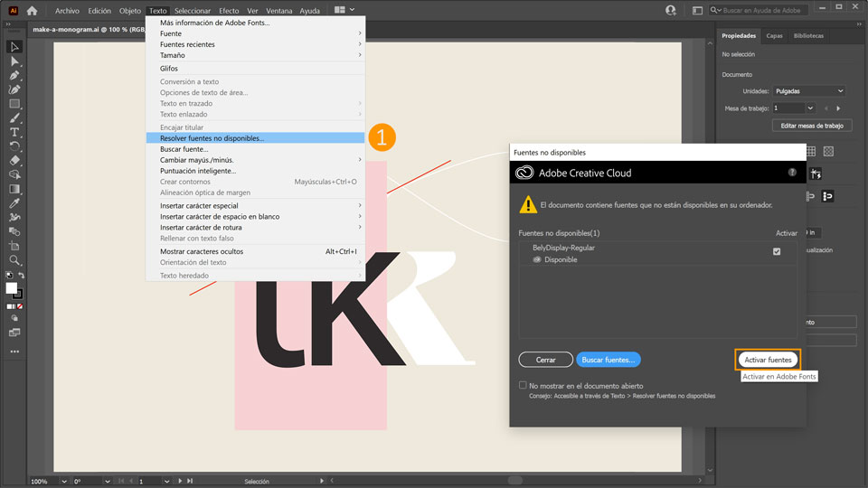This screenshot has width=868, height=488.
Task: Select the Gradient tool
Action: tap(15, 189)
